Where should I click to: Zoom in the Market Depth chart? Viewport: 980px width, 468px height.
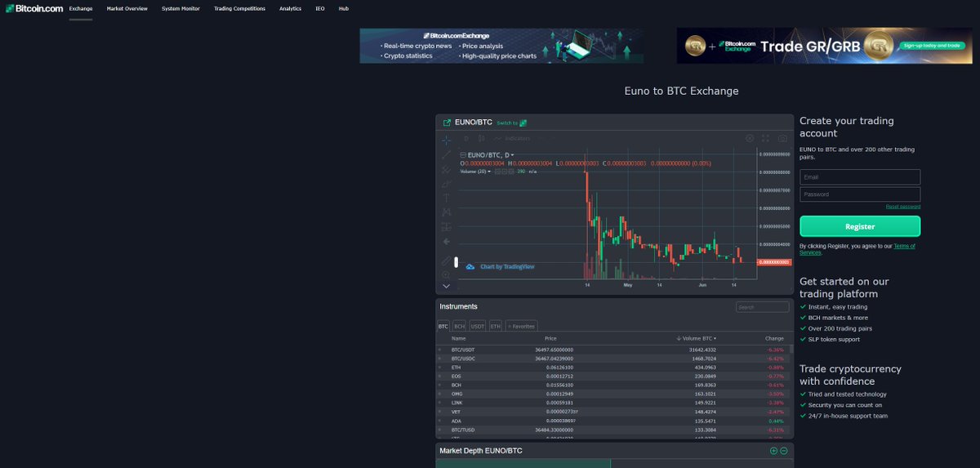pos(773,451)
